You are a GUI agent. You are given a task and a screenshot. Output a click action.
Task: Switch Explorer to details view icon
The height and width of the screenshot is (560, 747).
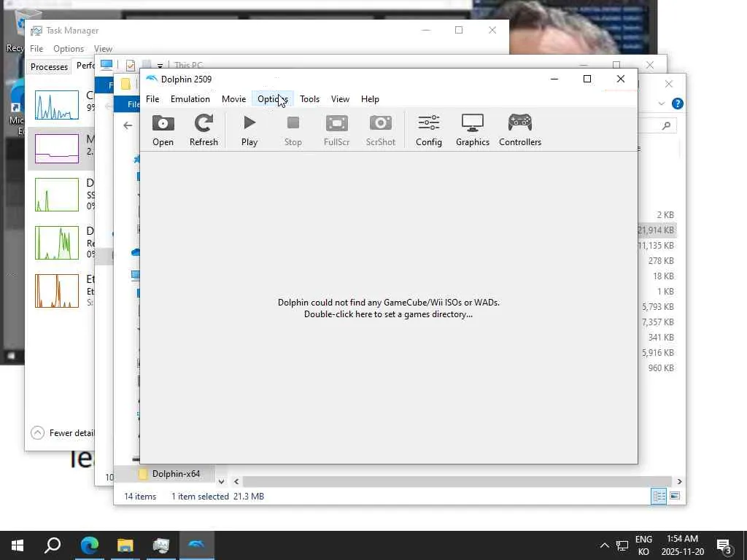[x=659, y=496]
